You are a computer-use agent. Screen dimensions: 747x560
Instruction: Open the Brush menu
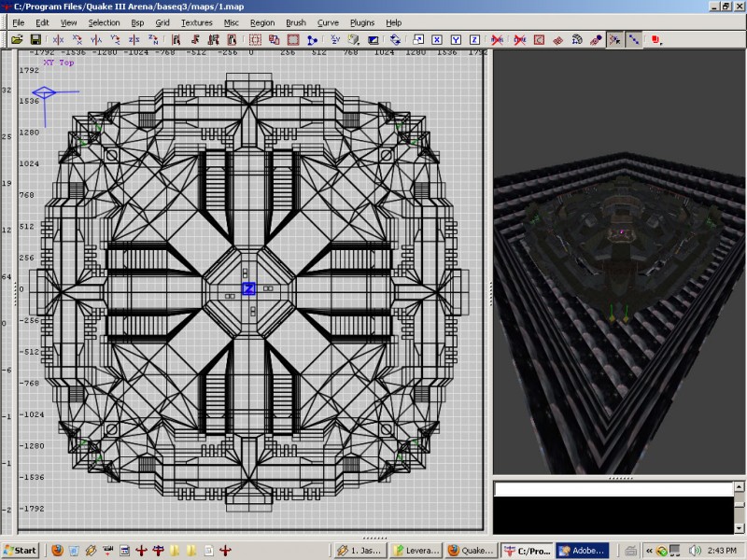[296, 22]
